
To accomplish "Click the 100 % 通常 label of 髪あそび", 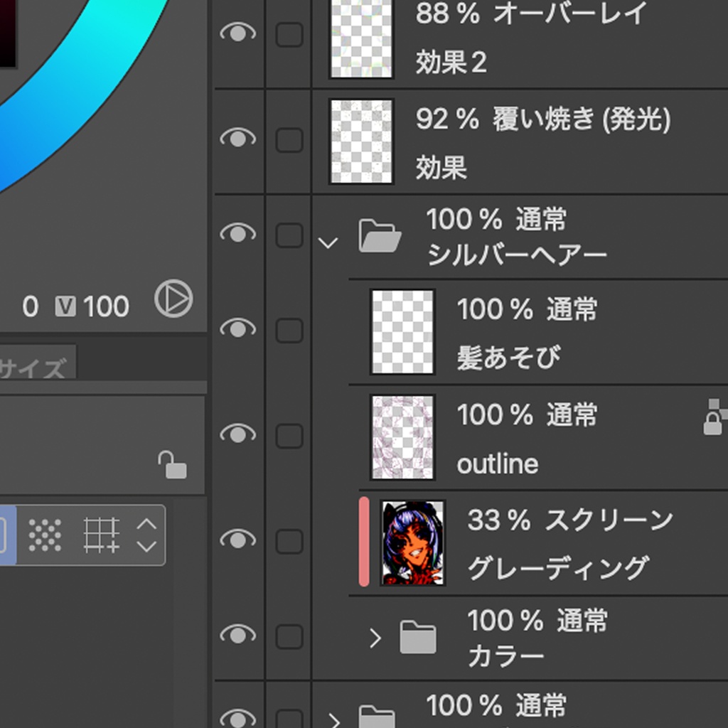I will (527, 309).
